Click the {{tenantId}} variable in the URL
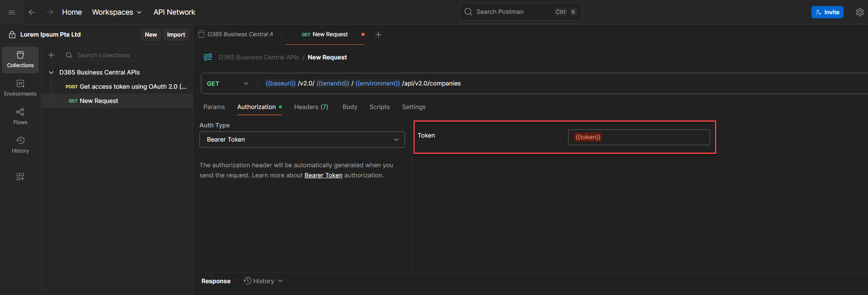Screen dimensions: 868x295 point(333,83)
